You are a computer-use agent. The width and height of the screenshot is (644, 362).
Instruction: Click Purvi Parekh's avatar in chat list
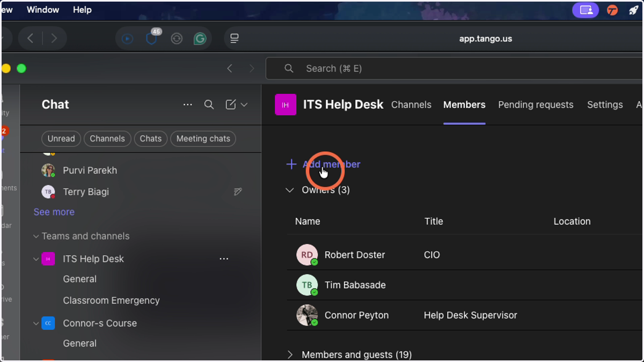pyautogui.click(x=48, y=171)
